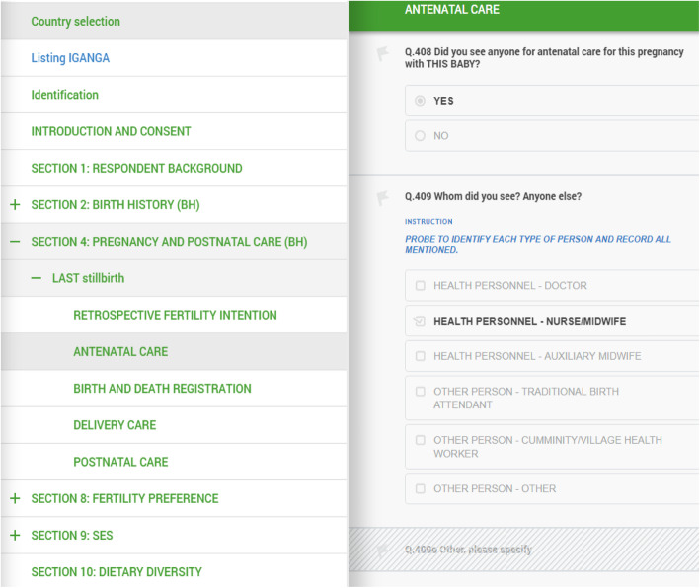700x588 pixels.
Task: Toggle HEALTH PERSONNEL - NURSE/MIDWIFE checkbox
Action: [421, 322]
